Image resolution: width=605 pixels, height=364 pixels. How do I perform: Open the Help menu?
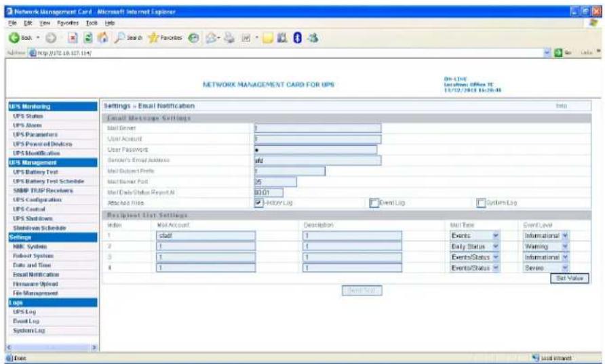tap(110, 23)
